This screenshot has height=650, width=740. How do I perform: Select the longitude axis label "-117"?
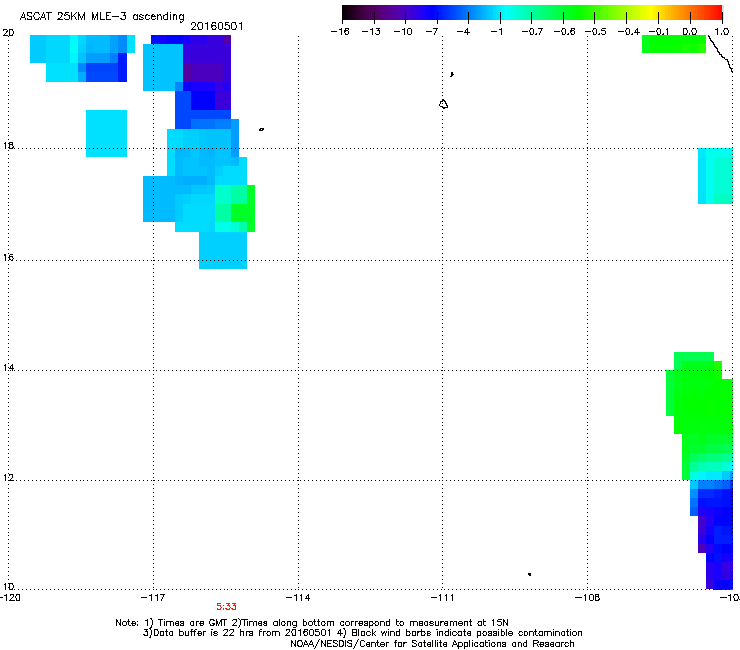(x=153, y=598)
